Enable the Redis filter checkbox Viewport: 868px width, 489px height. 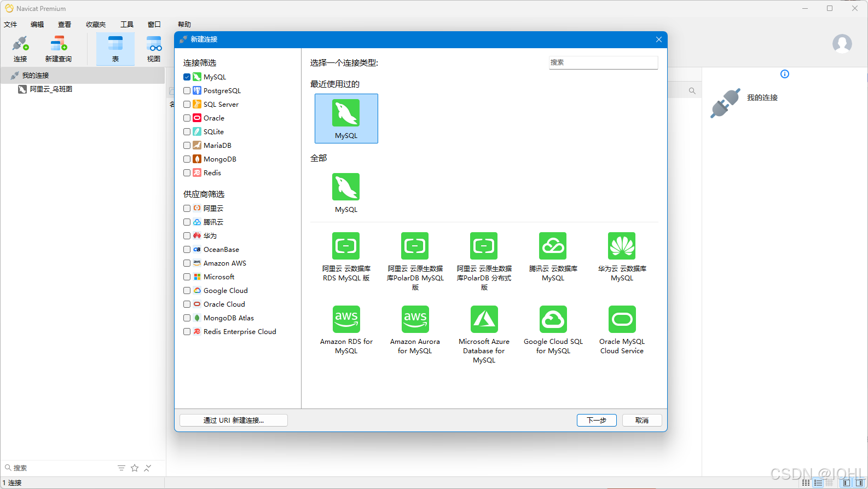(x=187, y=173)
